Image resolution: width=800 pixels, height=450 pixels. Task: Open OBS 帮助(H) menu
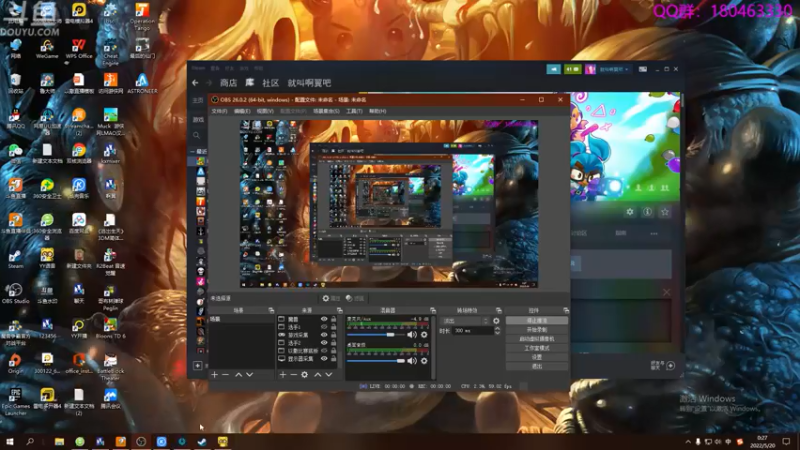tap(378, 111)
